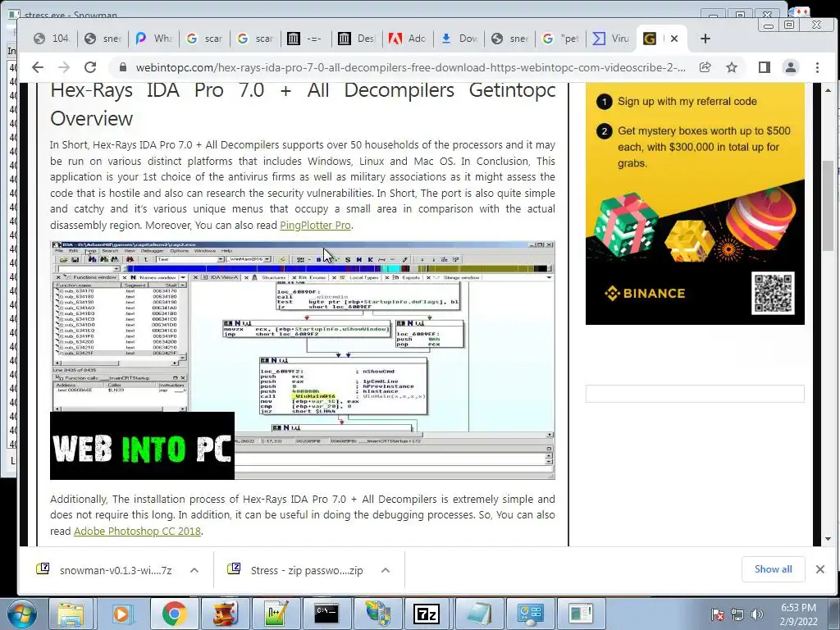Open the Chrome side panel
The height and width of the screenshot is (630, 840).
click(x=764, y=67)
